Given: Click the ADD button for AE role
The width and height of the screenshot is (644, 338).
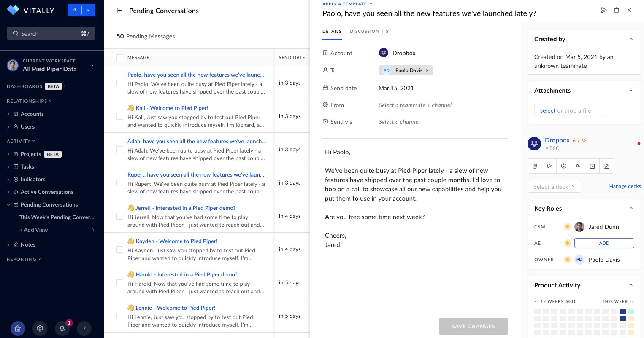Looking at the screenshot, I should (x=604, y=243).
